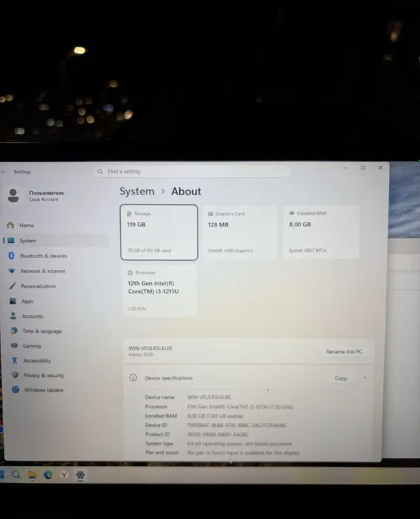Click the Processor value in Device specifications
420x519 pixels.
click(240, 407)
